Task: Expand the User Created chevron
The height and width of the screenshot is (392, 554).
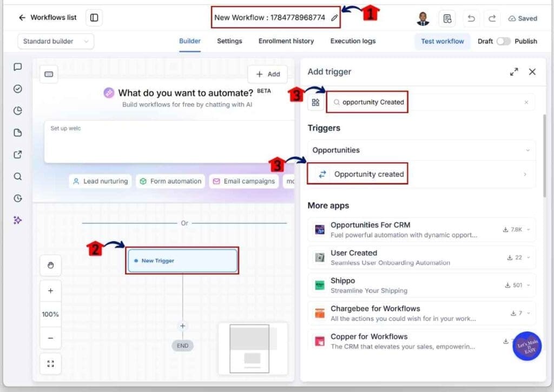Action: pos(529,257)
